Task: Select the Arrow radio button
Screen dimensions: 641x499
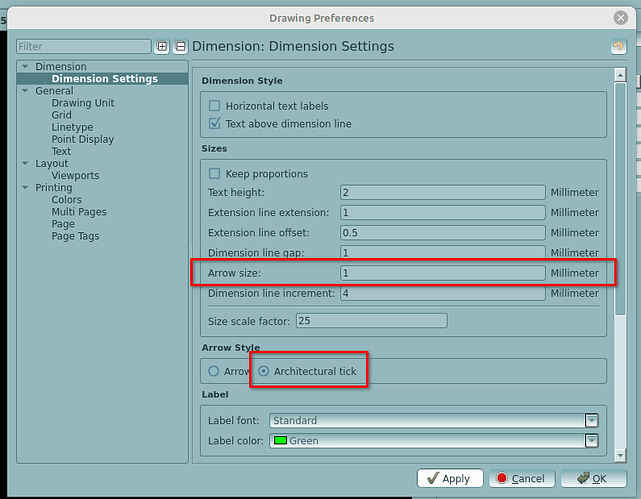Action: [x=214, y=371]
